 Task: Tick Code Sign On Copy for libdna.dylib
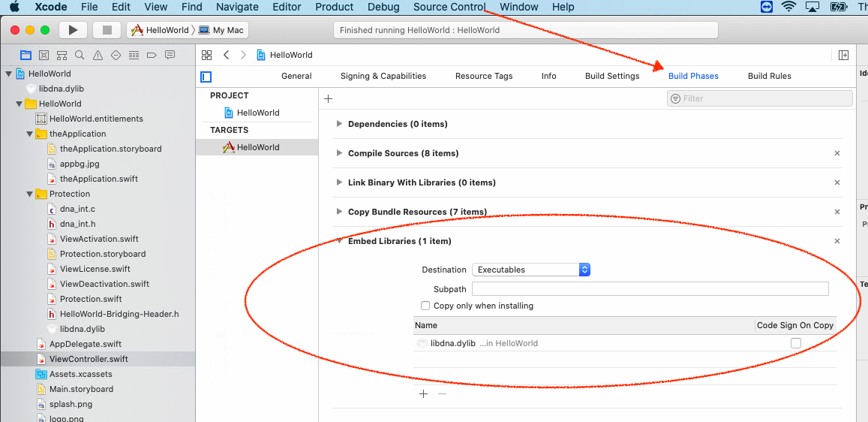point(795,343)
